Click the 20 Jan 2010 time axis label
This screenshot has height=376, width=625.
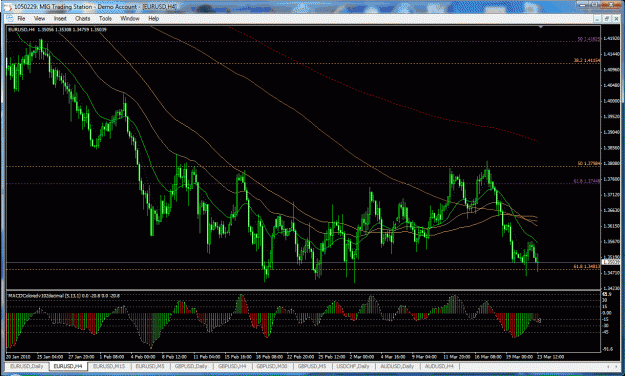[19, 357]
